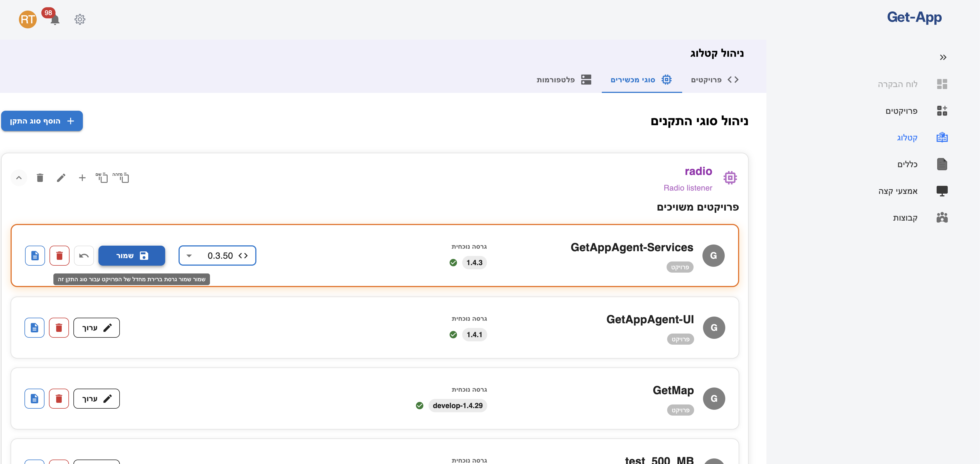Save version with שמור button
980x464 pixels.
pos(132,256)
